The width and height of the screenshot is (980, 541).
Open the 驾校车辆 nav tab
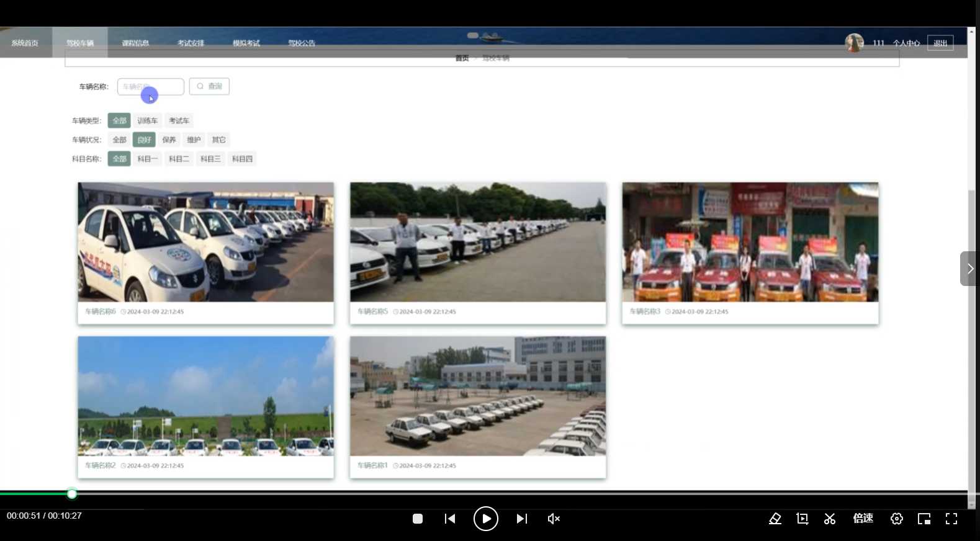coord(80,43)
